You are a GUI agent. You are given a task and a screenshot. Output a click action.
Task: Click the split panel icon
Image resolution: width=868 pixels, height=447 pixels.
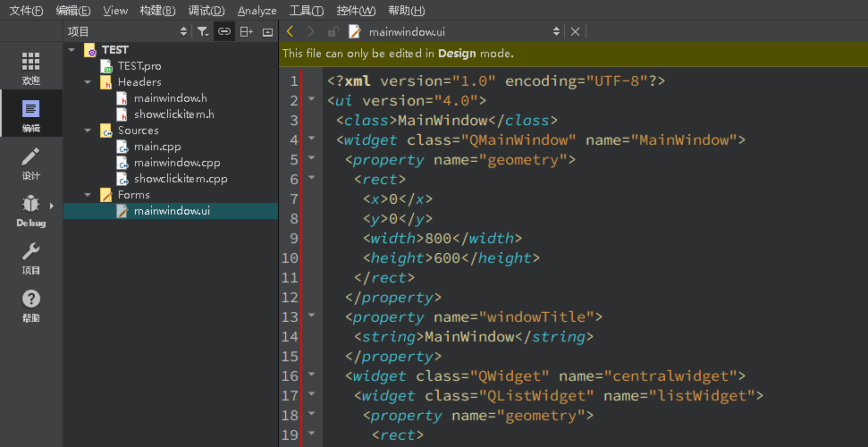(247, 32)
